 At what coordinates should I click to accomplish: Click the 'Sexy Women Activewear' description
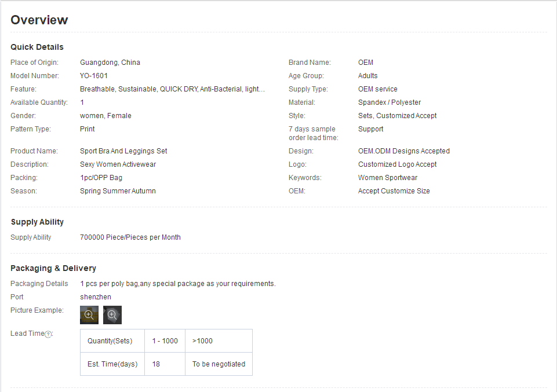118,164
